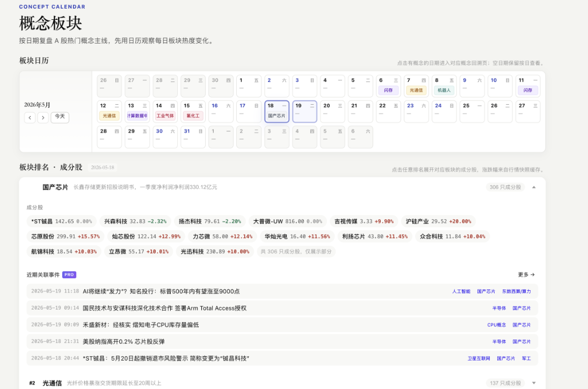Click stock chip 航锦科技 18.54
The image size is (588, 389).
[x=64, y=251]
